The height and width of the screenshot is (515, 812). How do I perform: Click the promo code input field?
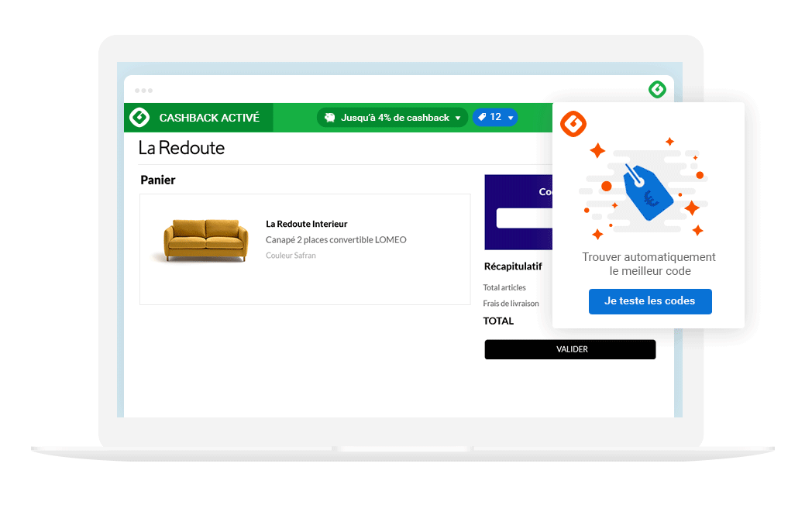524,218
